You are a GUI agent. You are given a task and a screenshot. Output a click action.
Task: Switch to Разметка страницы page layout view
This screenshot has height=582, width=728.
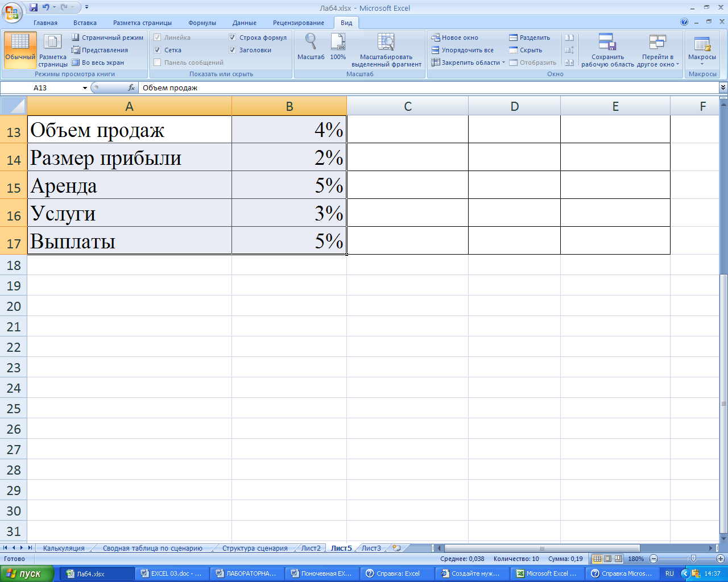pos(53,49)
